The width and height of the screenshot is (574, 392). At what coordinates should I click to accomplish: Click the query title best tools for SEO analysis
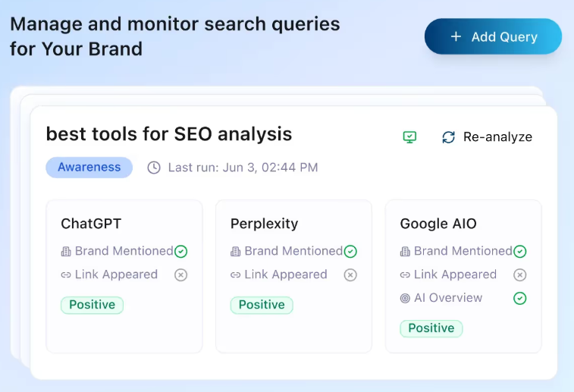click(x=169, y=134)
